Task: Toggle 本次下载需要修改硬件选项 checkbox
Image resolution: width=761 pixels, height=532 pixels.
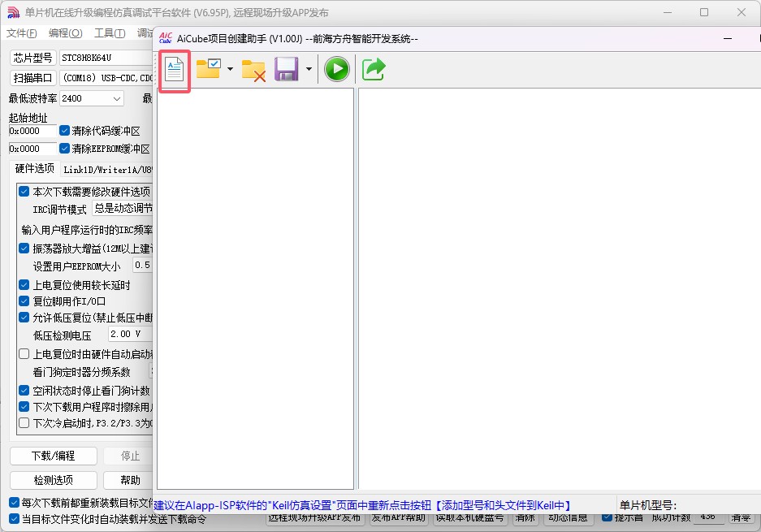Action: 24,191
